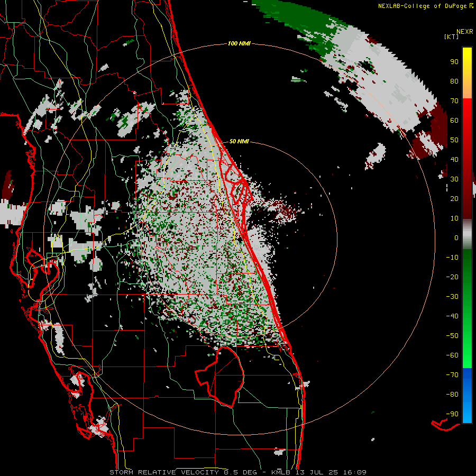Click the KMLB radar site identifier

[x=280, y=472]
